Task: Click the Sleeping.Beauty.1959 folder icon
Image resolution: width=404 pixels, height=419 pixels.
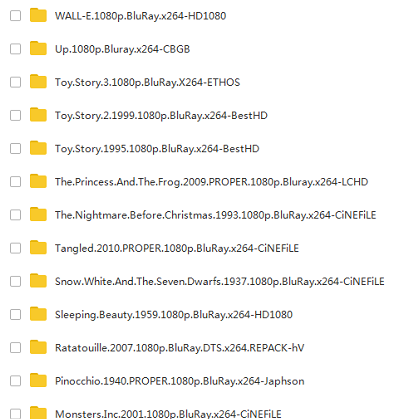Action: [38, 314]
